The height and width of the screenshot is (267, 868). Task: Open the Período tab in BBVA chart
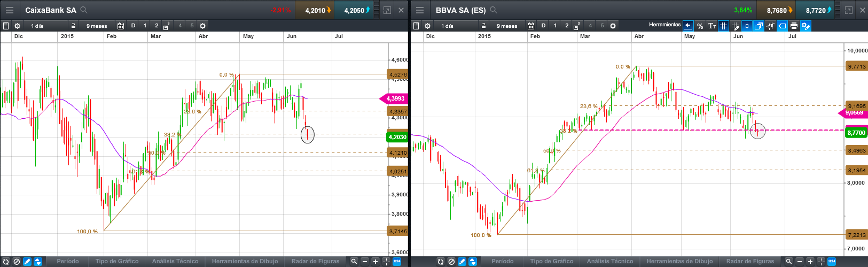503,262
